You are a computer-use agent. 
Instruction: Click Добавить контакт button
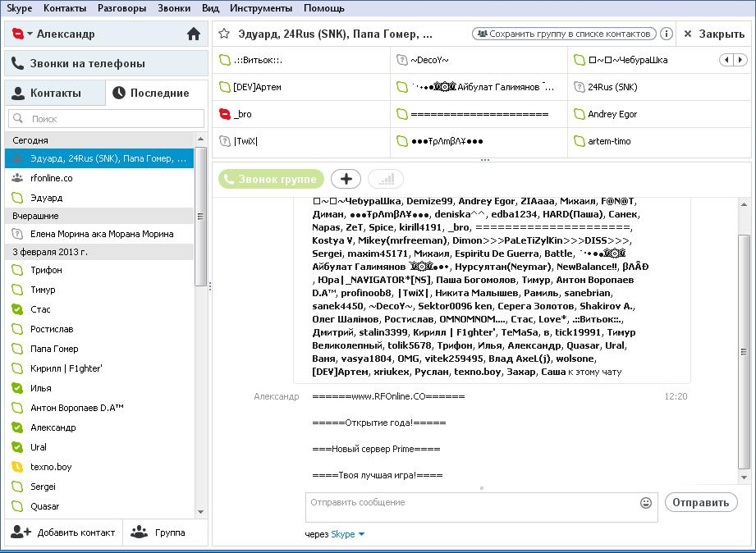pos(63,532)
